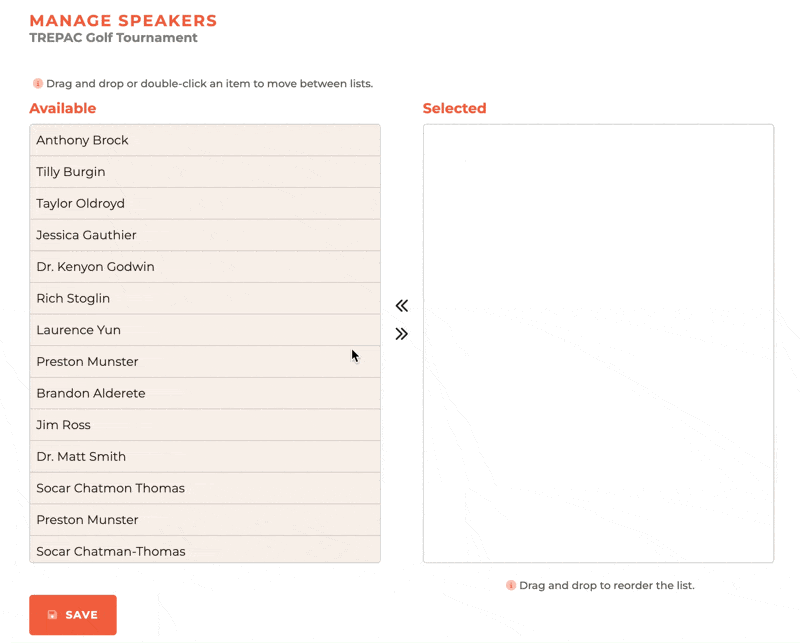Screen dimensions: 800x643
Task: Click the info icon beside the drag-and-drop instruction
Action: coord(39,84)
